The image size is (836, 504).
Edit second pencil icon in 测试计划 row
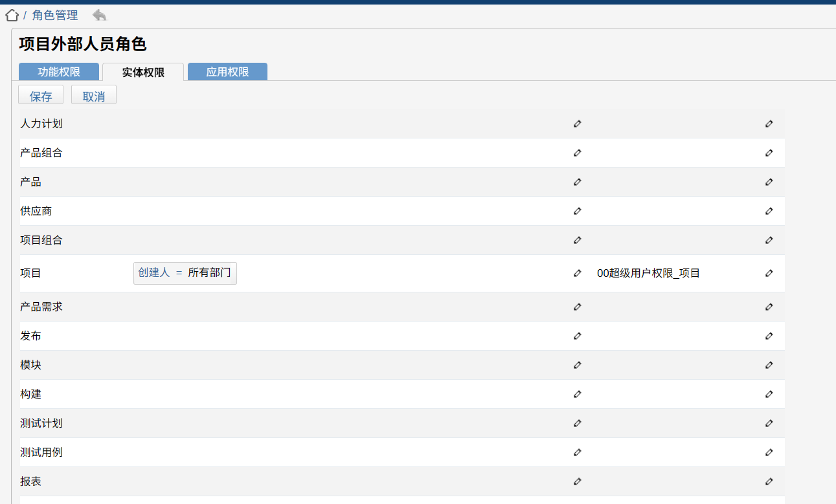click(x=769, y=424)
